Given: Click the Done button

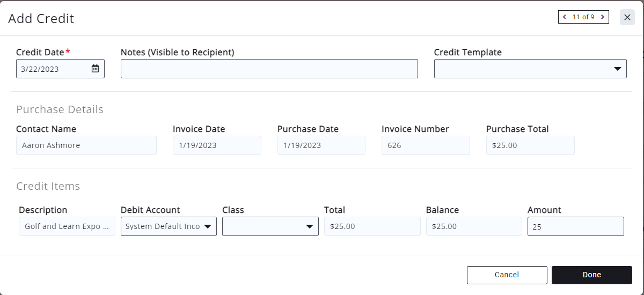Looking at the screenshot, I should click(591, 275).
